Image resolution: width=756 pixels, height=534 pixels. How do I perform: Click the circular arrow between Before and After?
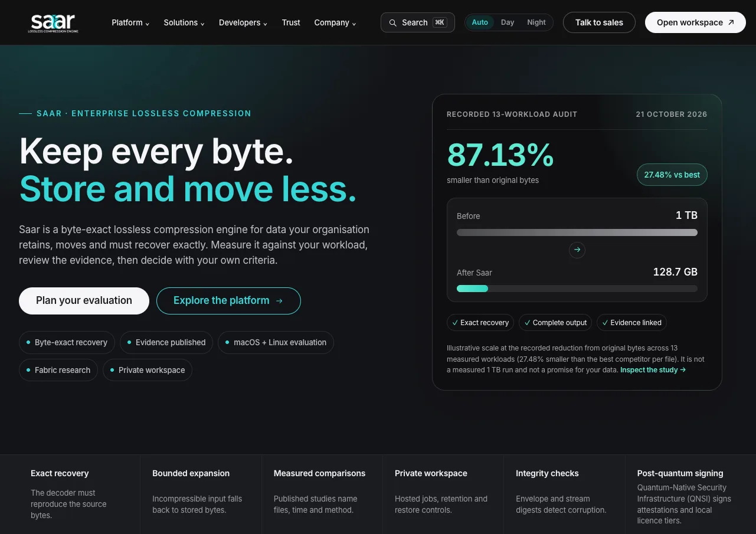[577, 250]
